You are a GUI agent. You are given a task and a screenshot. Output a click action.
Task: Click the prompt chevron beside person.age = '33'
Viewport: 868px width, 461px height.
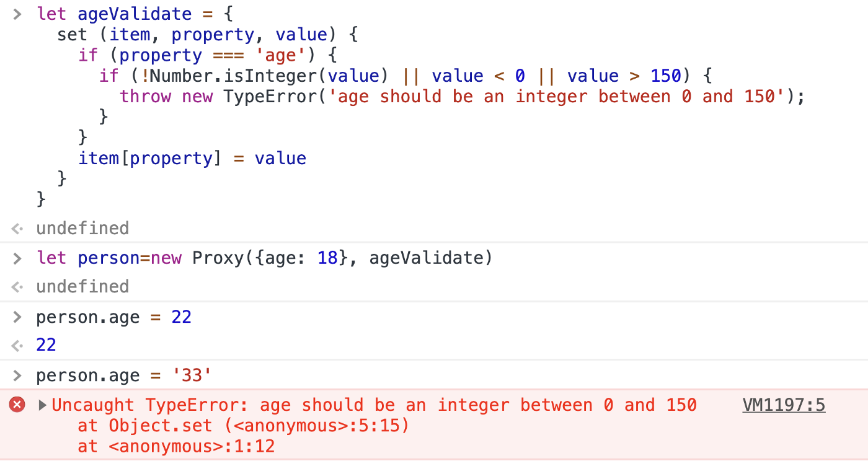tap(17, 375)
